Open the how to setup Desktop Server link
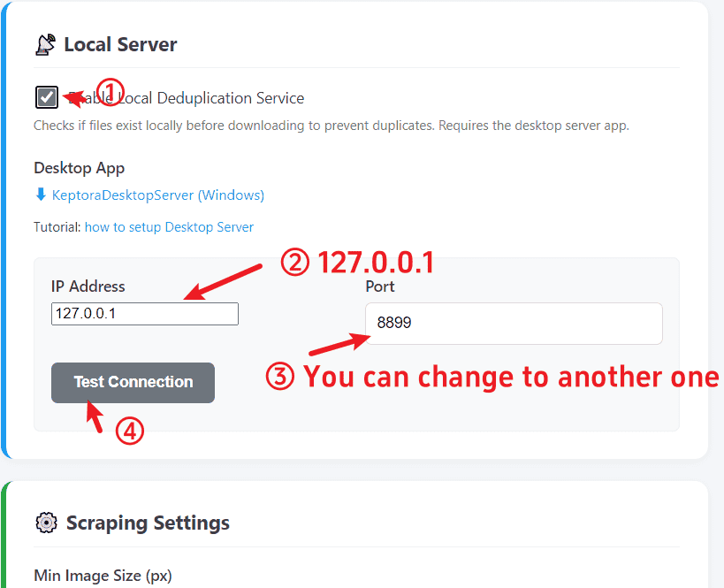Image resolution: width=724 pixels, height=588 pixels. (x=169, y=227)
